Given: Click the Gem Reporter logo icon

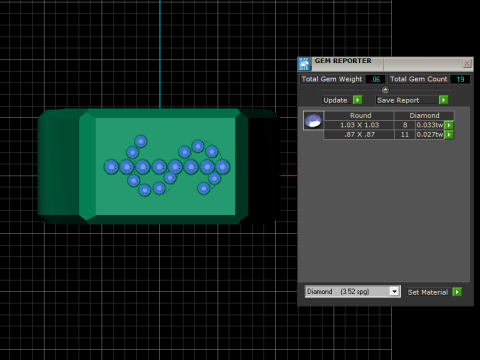Looking at the screenshot, I should tap(304, 64).
